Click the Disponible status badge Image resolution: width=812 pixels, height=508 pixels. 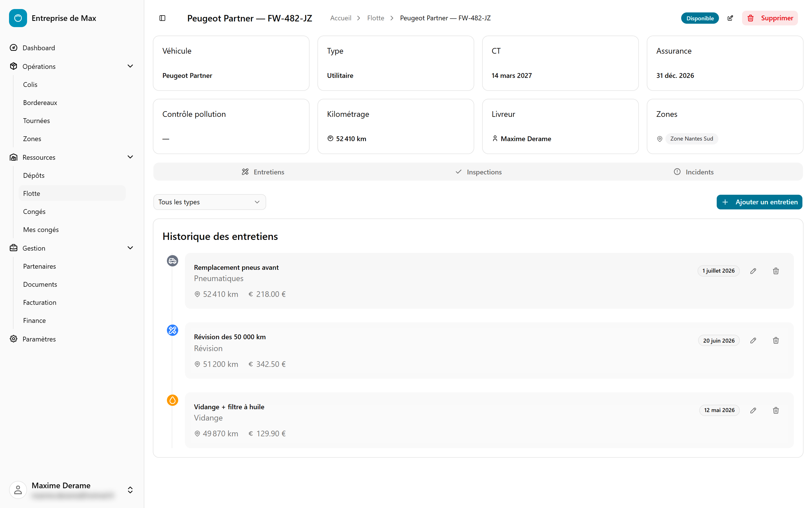pyautogui.click(x=700, y=18)
